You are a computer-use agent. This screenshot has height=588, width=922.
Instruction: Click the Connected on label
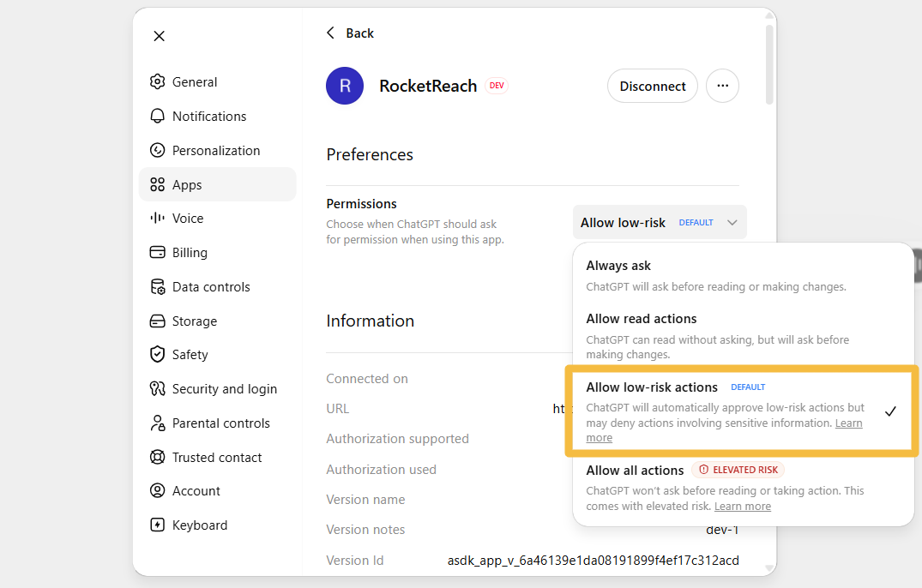pos(367,379)
